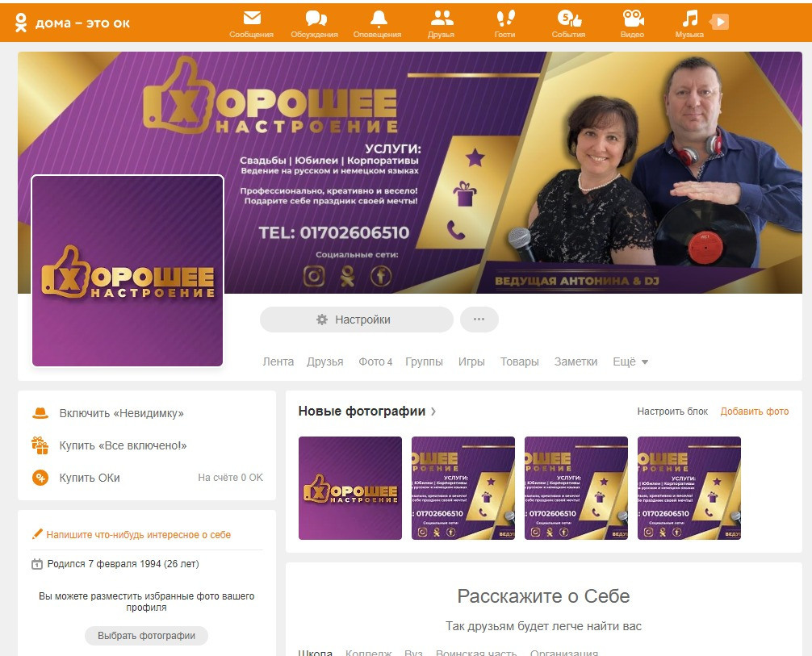
Task: Go to the Группы tab
Action: [x=424, y=362]
